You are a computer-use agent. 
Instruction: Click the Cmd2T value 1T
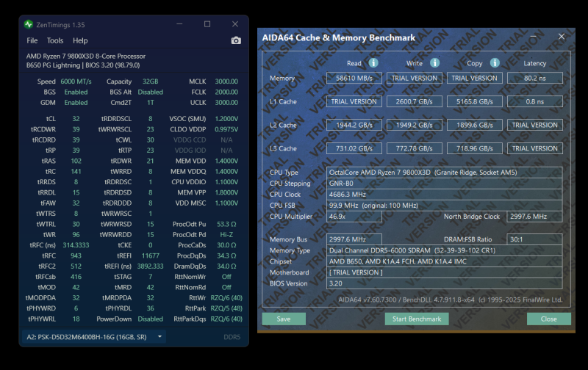coord(151,102)
